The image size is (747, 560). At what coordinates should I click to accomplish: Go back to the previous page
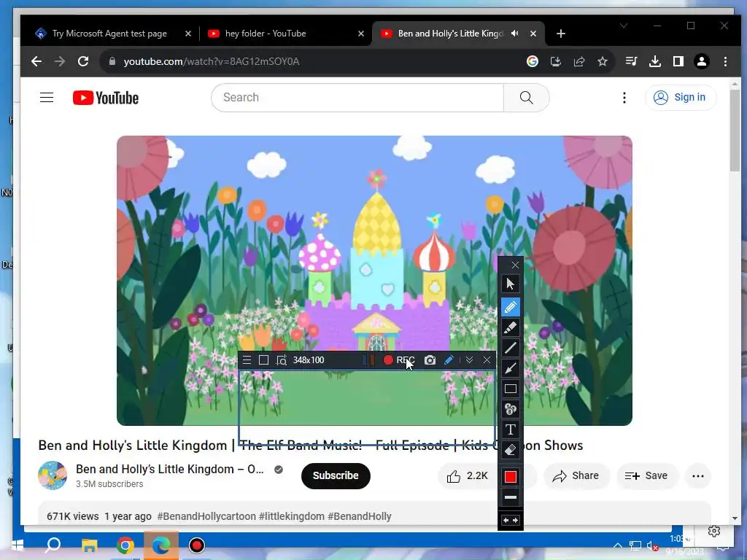pos(36,61)
